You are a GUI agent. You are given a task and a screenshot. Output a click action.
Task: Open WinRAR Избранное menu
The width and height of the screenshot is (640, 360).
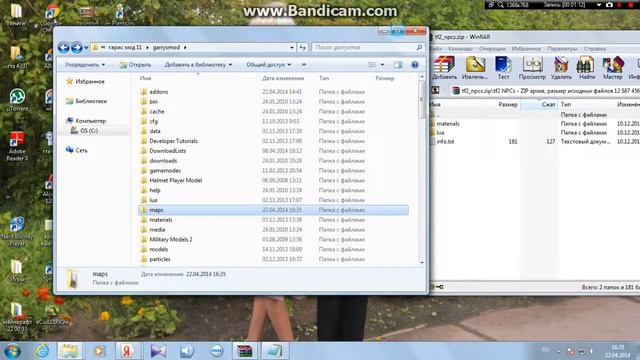(x=526, y=49)
